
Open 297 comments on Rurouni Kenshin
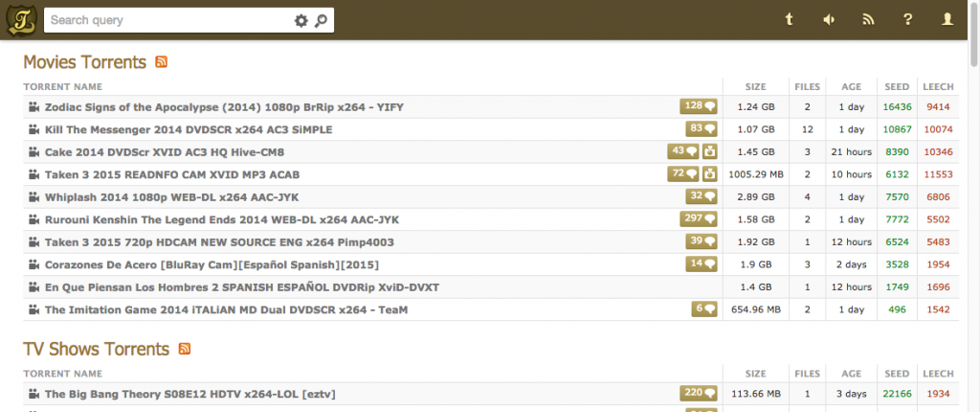699,219
